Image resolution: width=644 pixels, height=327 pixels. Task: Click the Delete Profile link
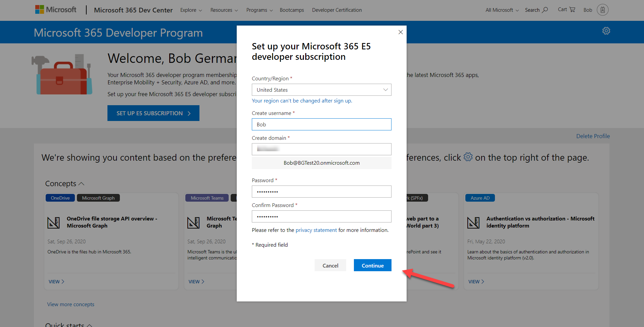(x=593, y=136)
